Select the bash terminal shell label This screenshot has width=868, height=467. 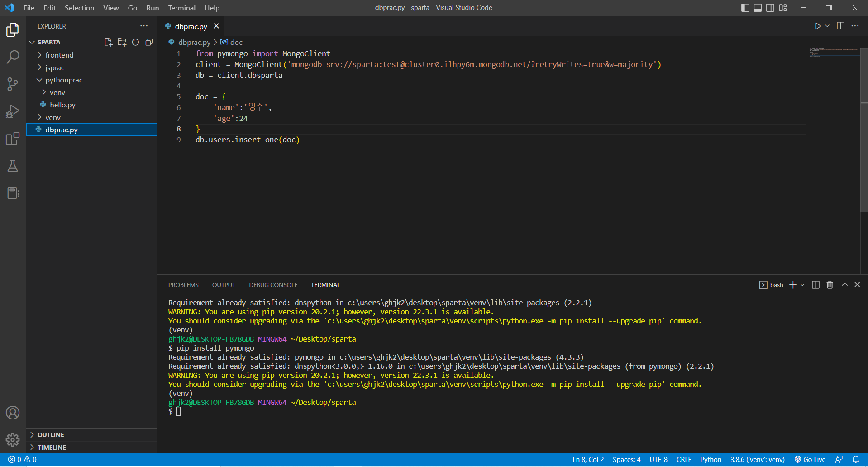(771, 284)
